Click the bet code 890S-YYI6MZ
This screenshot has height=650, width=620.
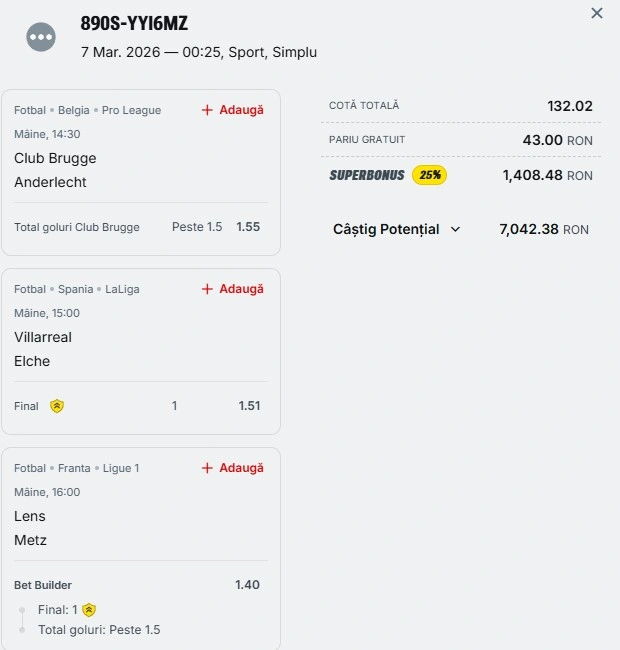click(x=134, y=24)
